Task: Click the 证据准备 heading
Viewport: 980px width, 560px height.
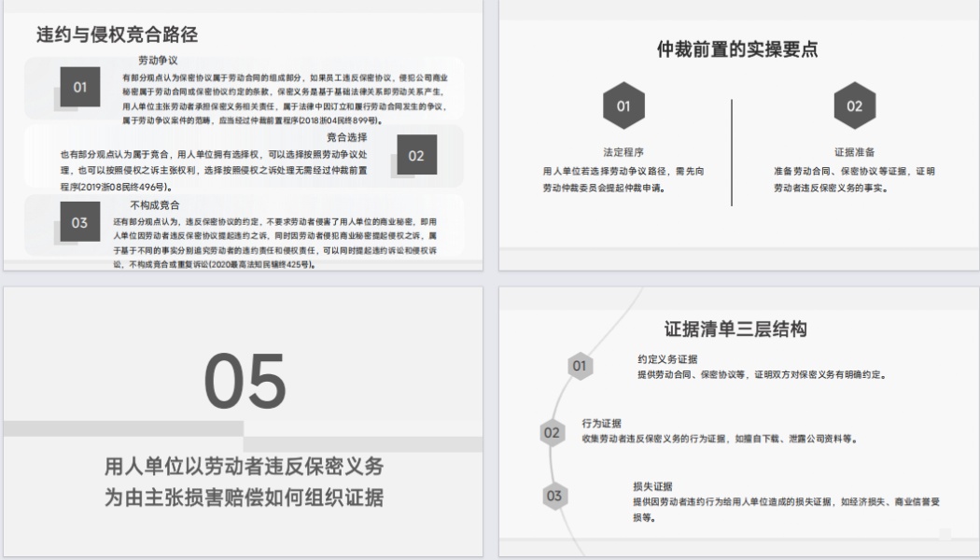Action: [x=854, y=152]
